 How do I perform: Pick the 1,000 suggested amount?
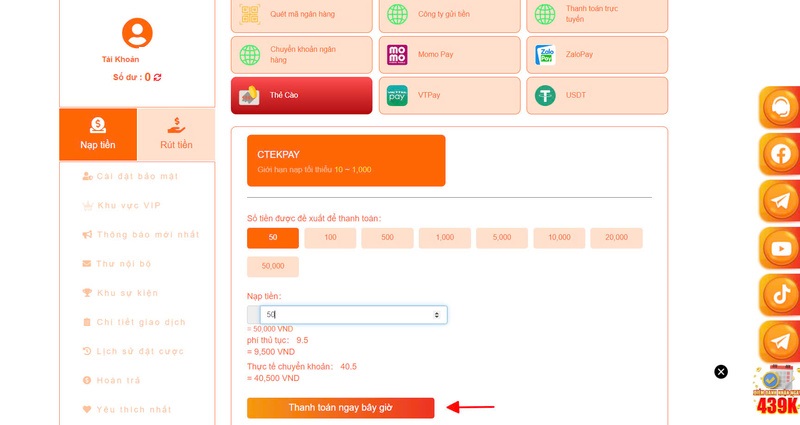click(x=444, y=238)
